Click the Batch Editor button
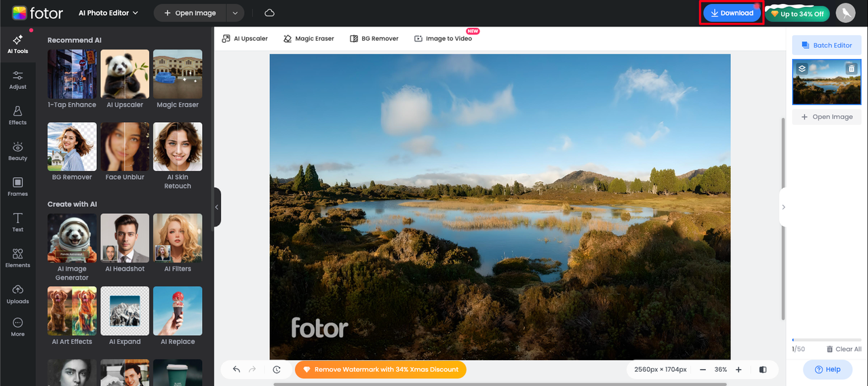 pos(827,45)
